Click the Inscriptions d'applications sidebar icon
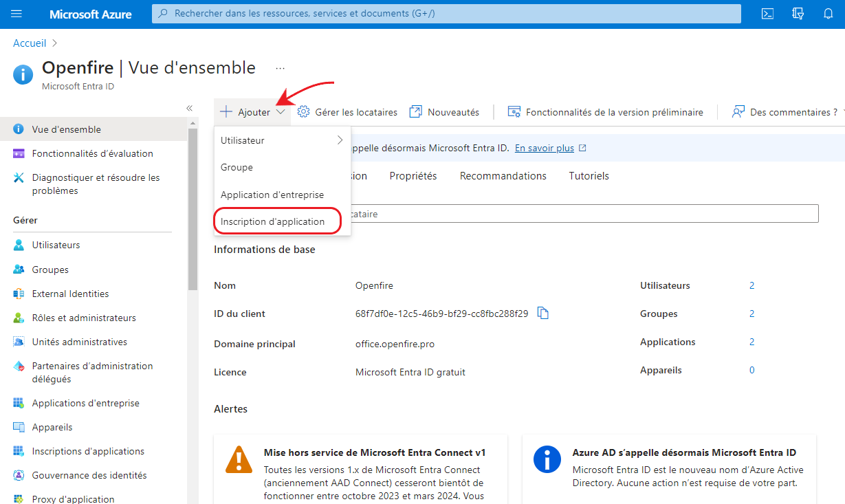This screenshot has width=845, height=504. (x=19, y=451)
